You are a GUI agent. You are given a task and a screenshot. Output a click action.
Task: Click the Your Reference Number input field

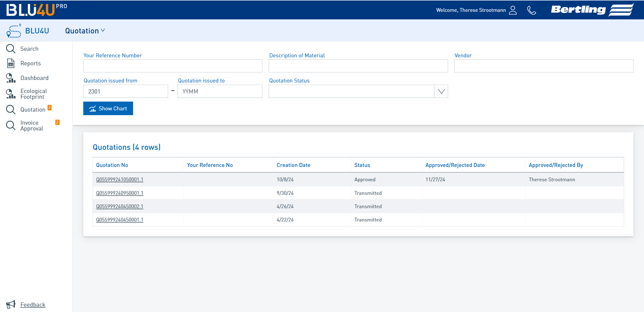[173, 66]
